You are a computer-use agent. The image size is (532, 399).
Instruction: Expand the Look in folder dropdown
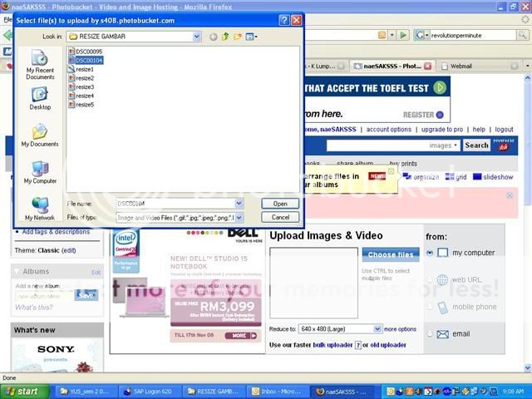(196, 37)
